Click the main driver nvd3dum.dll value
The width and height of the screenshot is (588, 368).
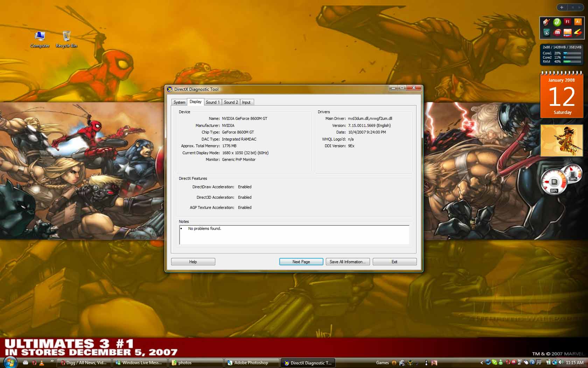coord(370,118)
